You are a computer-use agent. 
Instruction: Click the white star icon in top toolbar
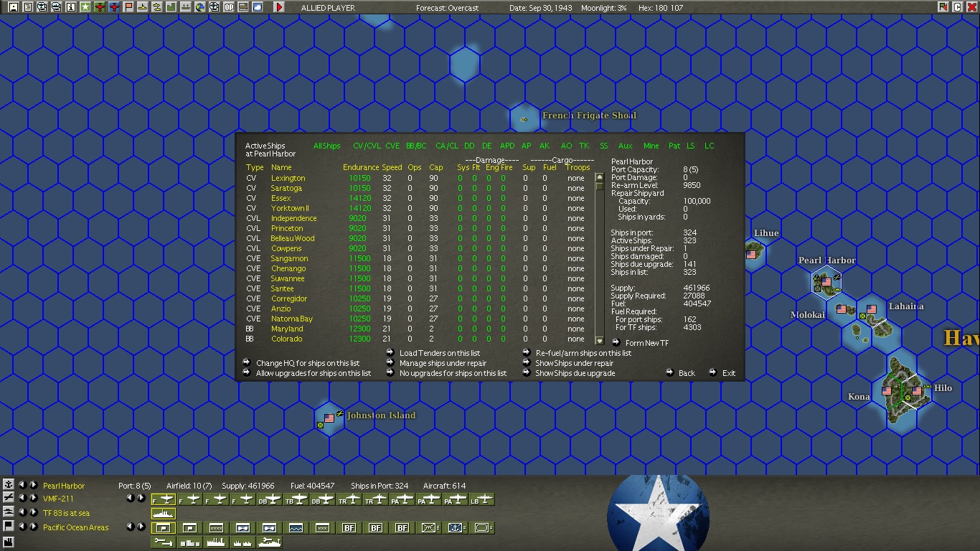(85, 7)
